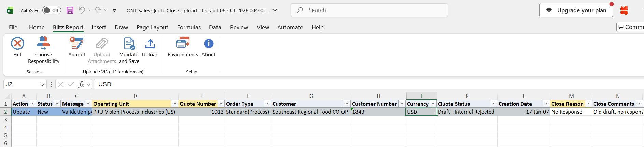The width and height of the screenshot is (644, 147).
Task: Click the Exit session icon
Action: pyautogui.click(x=17, y=44)
